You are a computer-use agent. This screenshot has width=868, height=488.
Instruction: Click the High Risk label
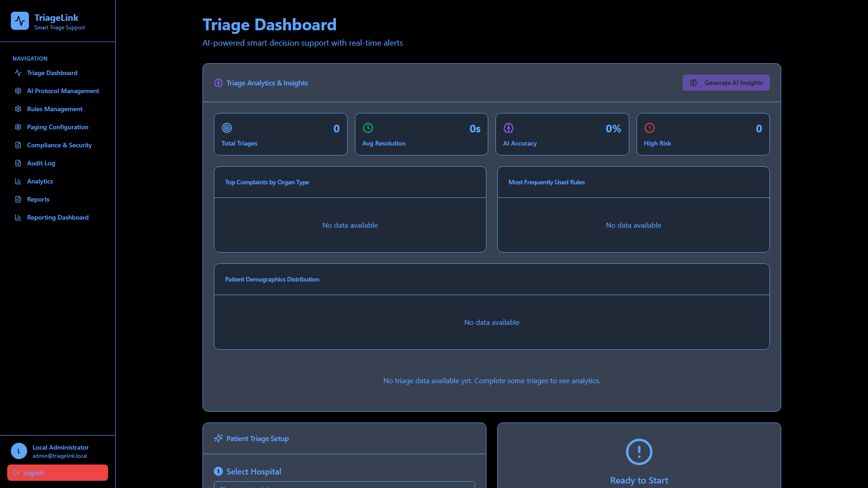tap(657, 143)
